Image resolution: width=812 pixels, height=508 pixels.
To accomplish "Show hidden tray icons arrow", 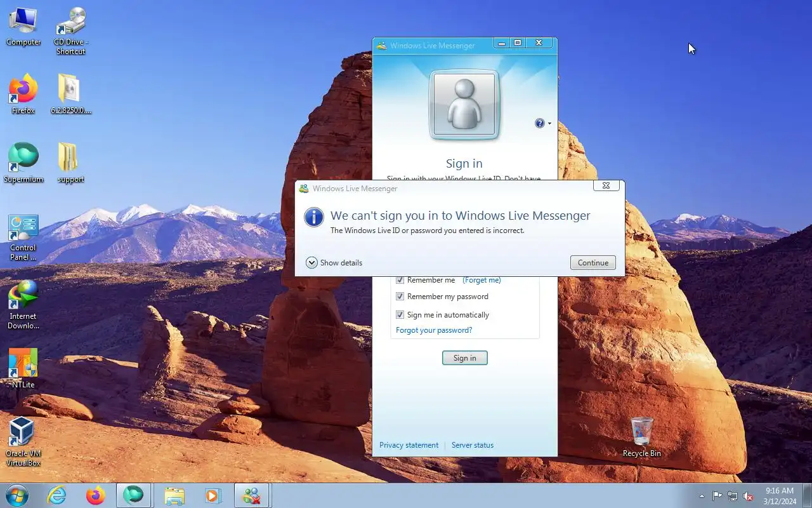I will click(702, 496).
